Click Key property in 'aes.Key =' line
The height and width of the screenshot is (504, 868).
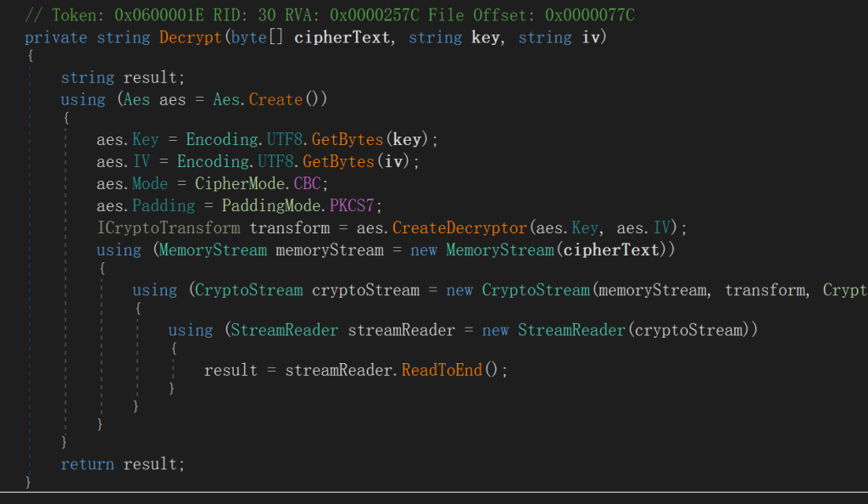(146, 139)
